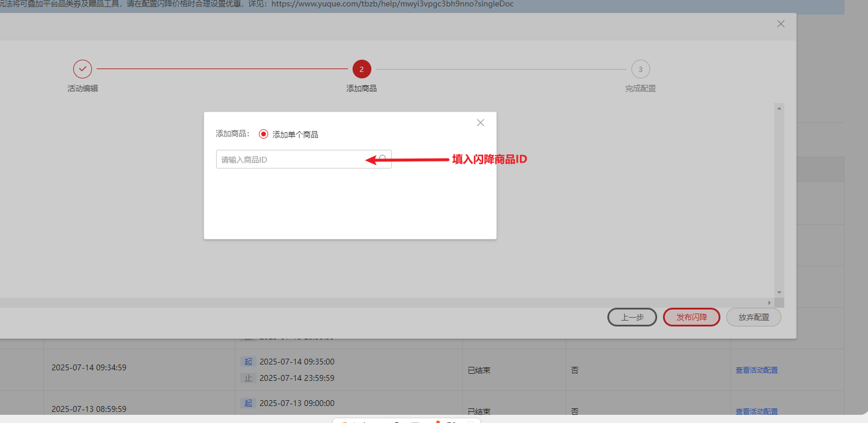Click the 活动编辑 step label
This screenshot has height=423, width=868.
point(83,89)
